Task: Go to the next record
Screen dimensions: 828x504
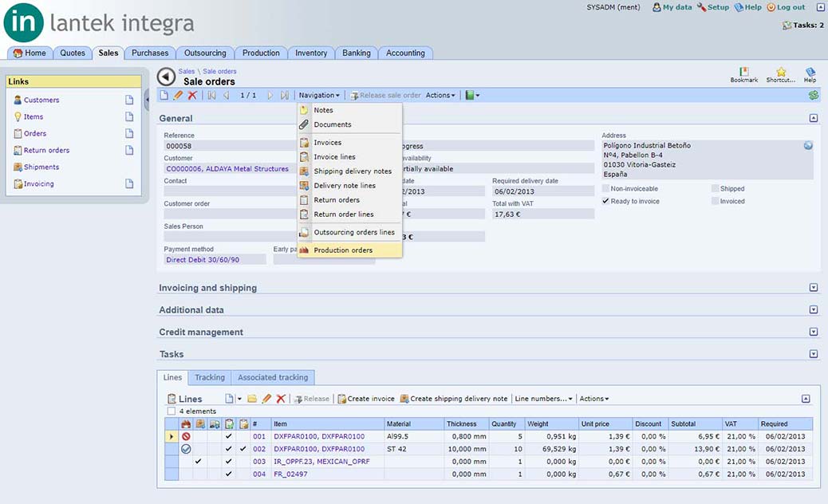Action: click(x=270, y=95)
